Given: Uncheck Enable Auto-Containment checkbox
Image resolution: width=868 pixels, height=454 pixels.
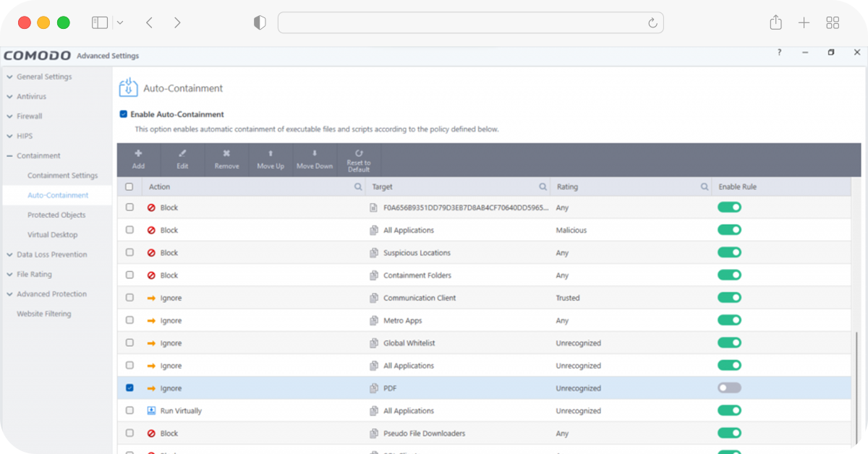Looking at the screenshot, I should tap(124, 114).
